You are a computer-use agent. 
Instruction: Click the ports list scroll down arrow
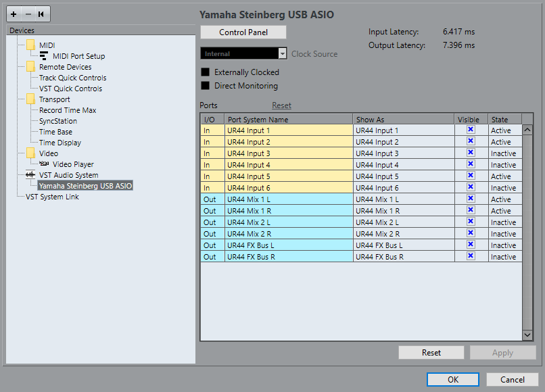[527, 335]
